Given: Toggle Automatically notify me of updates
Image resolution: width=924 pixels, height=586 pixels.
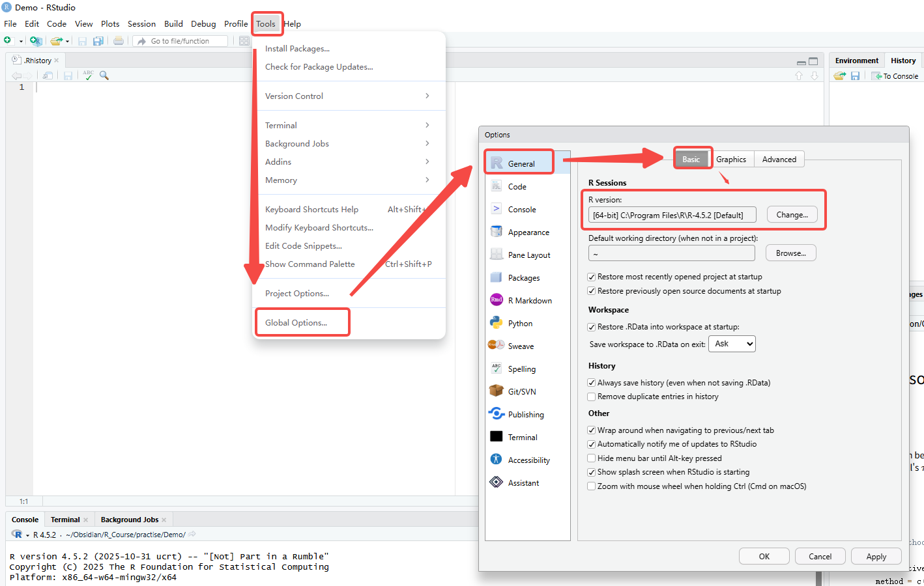Looking at the screenshot, I should click(x=592, y=444).
